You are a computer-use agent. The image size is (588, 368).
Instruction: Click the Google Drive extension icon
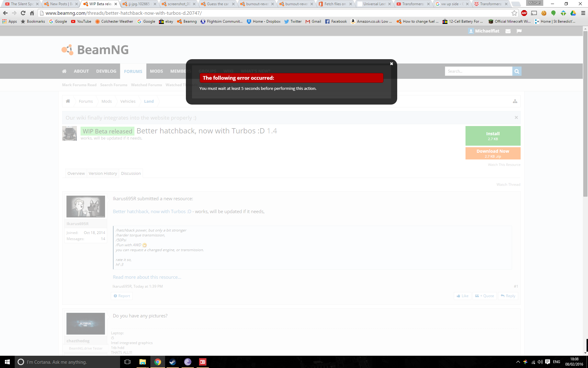click(x=573, y=13)
